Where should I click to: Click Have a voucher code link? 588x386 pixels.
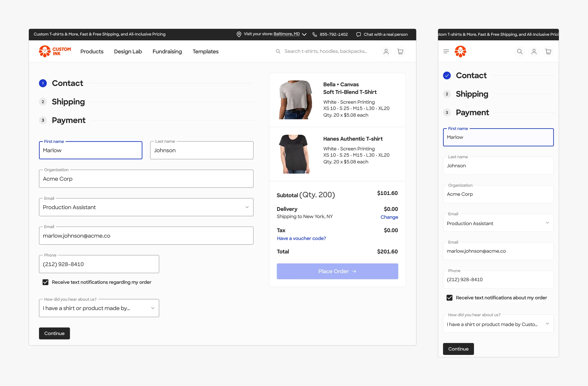coord(301,238)
